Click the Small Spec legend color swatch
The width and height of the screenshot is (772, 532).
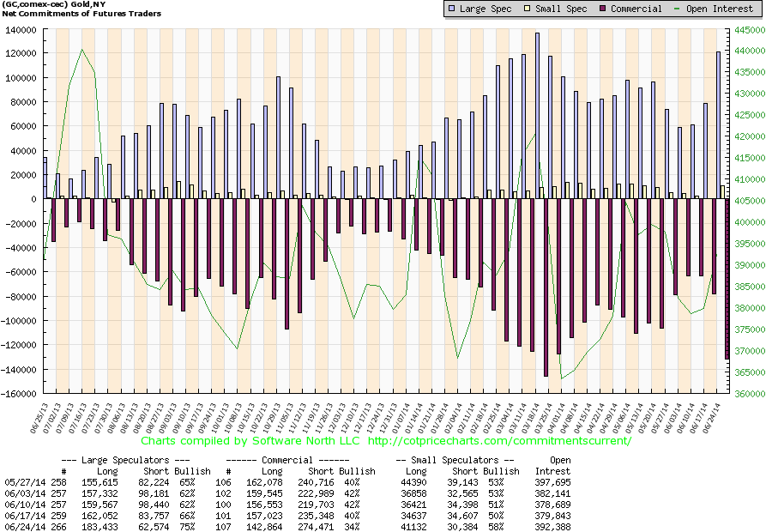coord(529,9)
